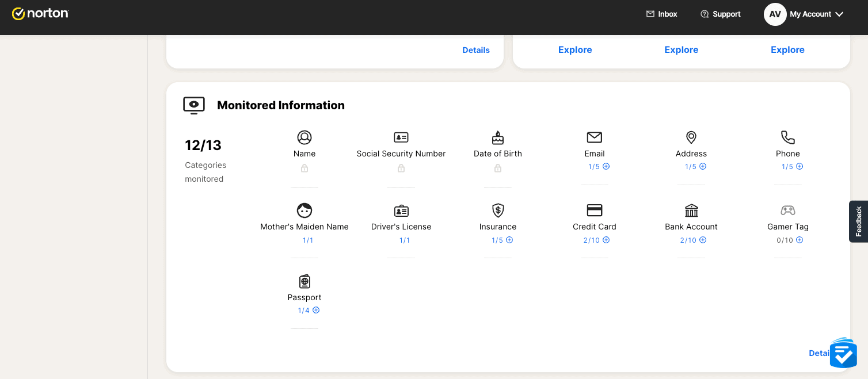Click the Name person icon
This screenshot has width=868, height=379.
[304, 137]
